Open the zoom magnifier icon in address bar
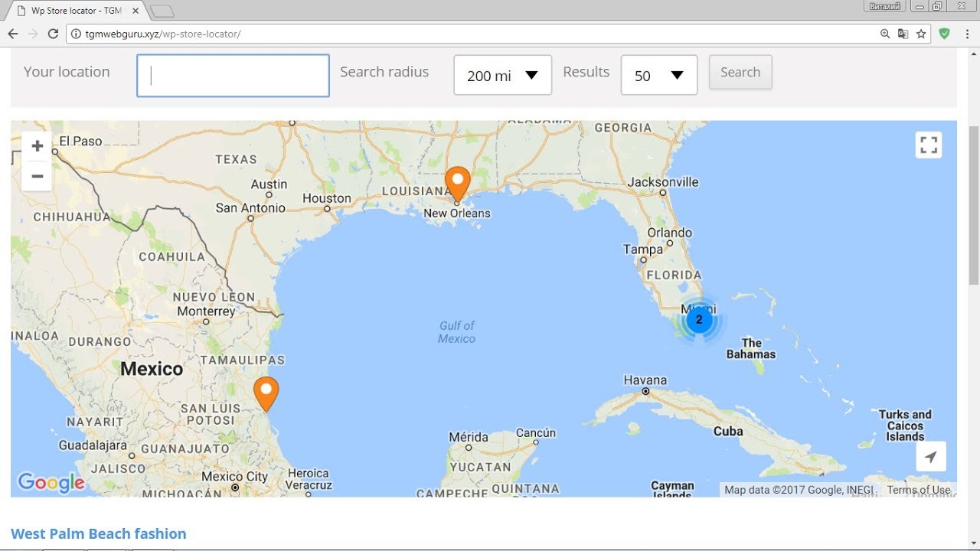The image size is (980, 551). (x=885, y=34)
